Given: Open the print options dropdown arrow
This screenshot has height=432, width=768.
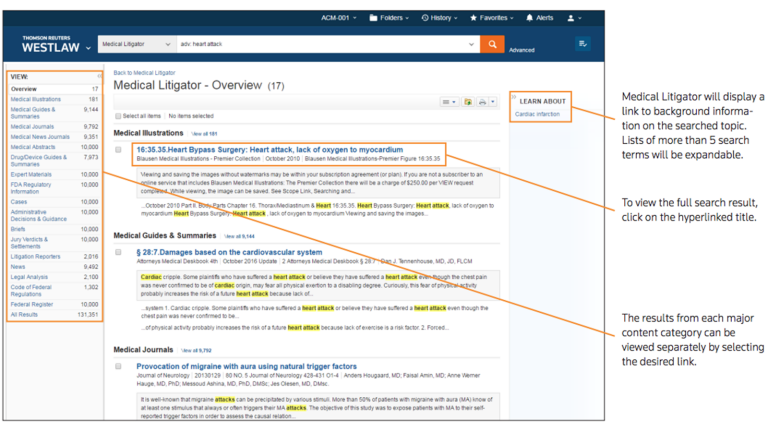Looking at the screenshot, I should pyautogui.click(x=493, y=102).
